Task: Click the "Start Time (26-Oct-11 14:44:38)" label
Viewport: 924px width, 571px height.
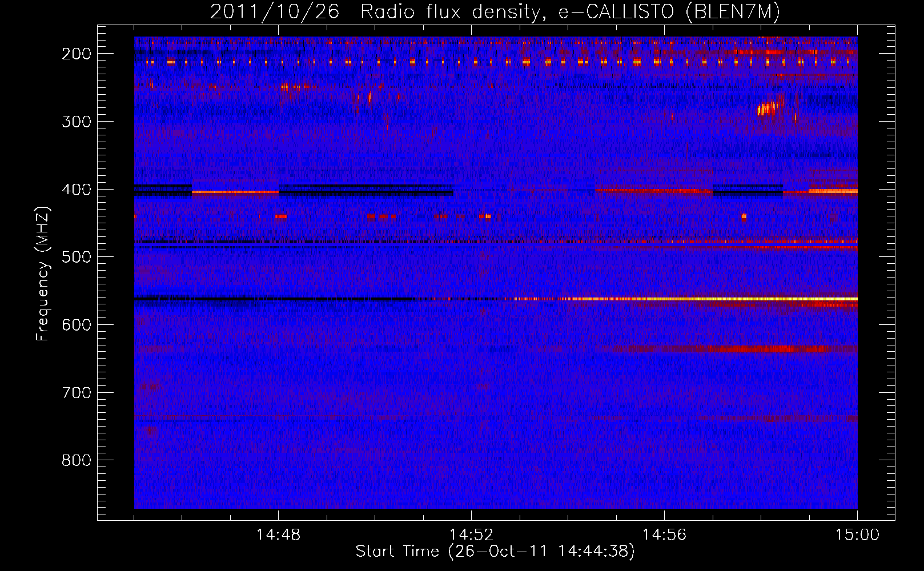Action: point(495,552)
